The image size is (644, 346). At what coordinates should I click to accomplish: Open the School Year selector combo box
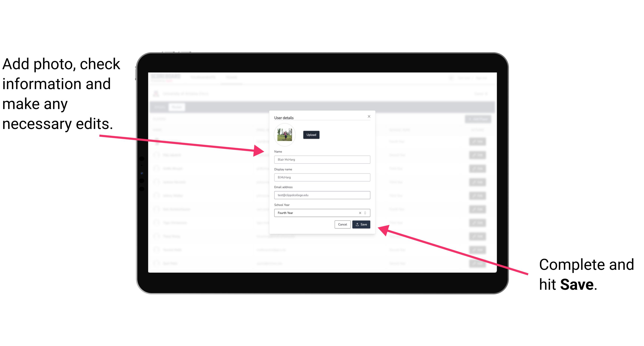(366, 213)
